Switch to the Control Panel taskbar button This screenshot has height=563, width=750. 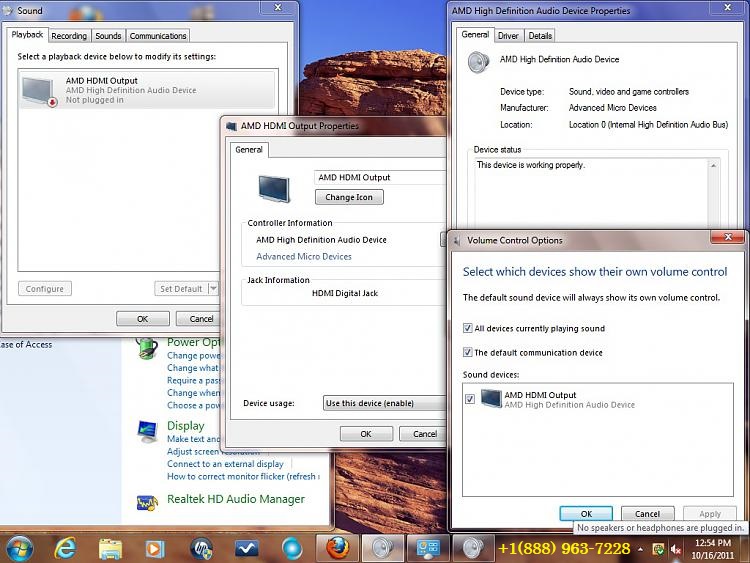(x=428, y=548)
